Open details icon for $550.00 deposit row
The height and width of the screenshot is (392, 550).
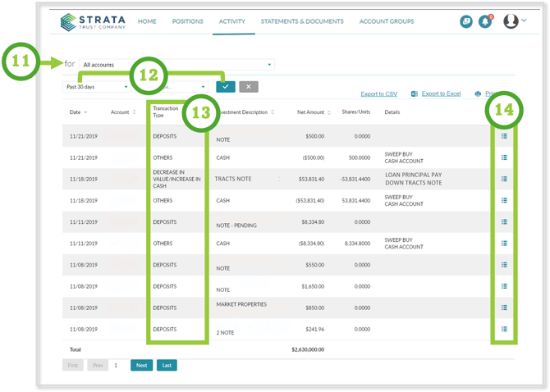[504, 265]
